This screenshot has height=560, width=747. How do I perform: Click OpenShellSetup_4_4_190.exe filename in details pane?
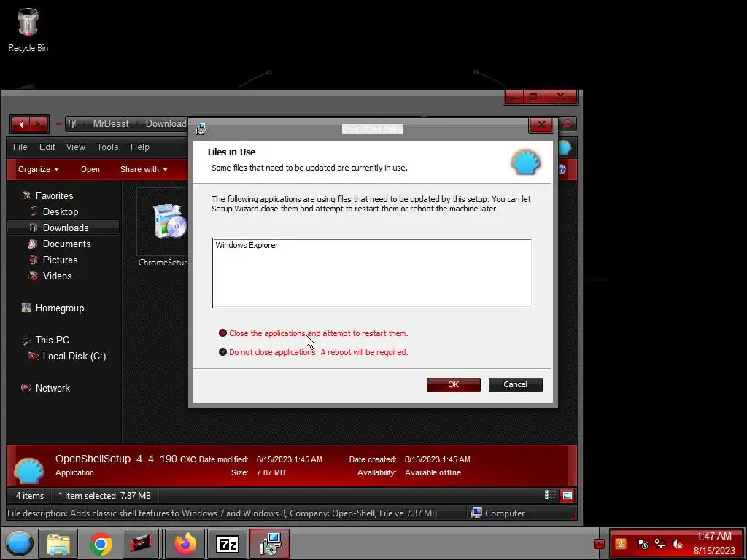coord(125,459)
